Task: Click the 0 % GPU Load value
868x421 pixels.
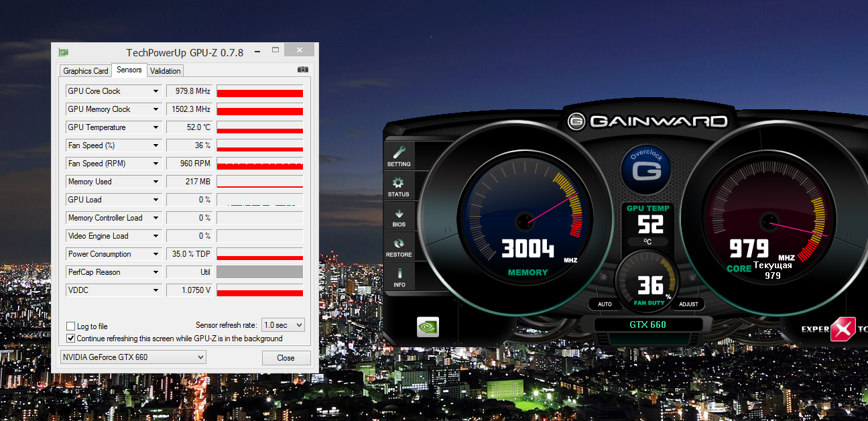Action: (190, 200)
